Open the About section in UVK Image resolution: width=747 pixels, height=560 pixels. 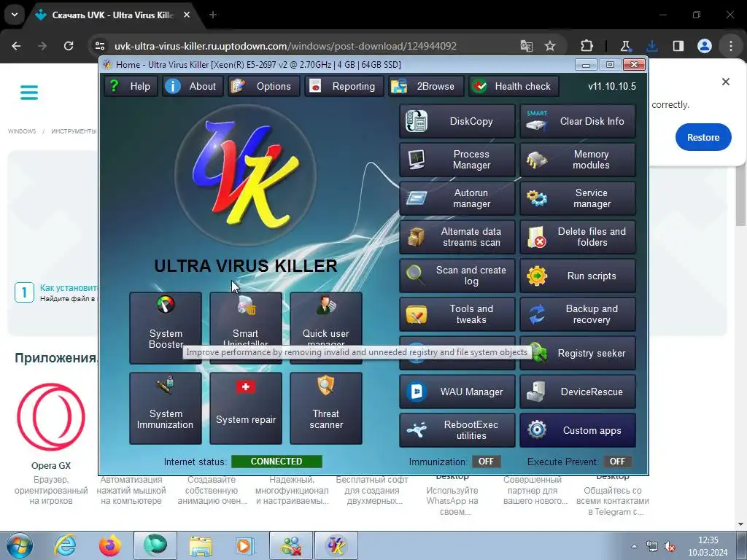193,86
